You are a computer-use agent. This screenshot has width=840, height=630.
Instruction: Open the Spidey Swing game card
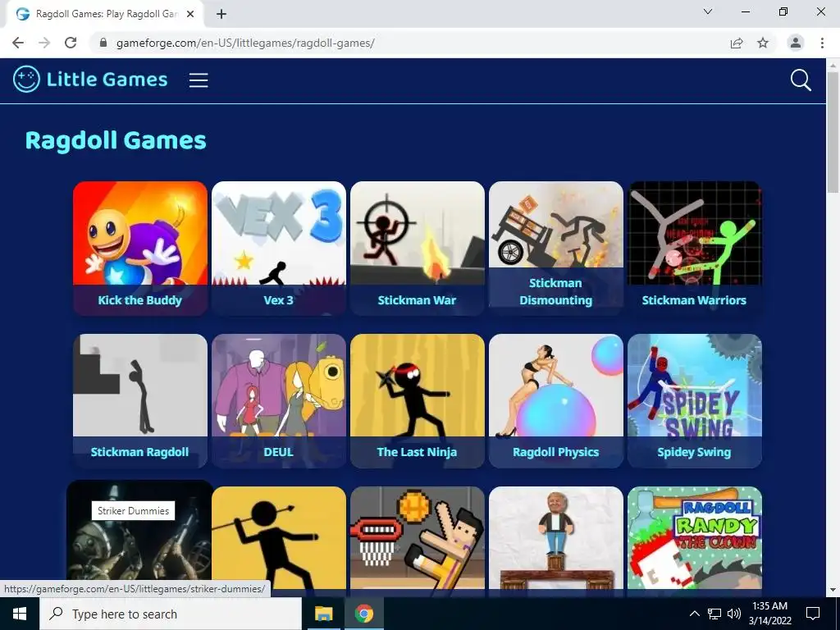(x=694, y=400)
